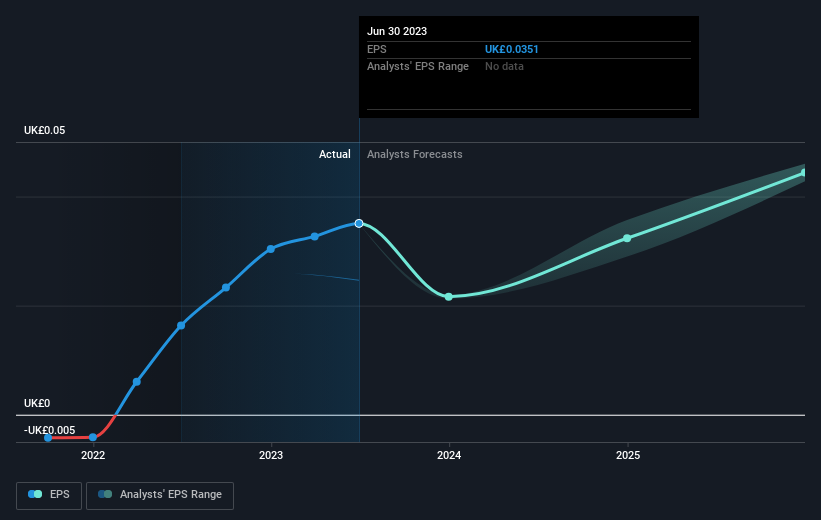
Task: Click the Analysts' EPS Range legend color dots
Action: click(105, 494)
